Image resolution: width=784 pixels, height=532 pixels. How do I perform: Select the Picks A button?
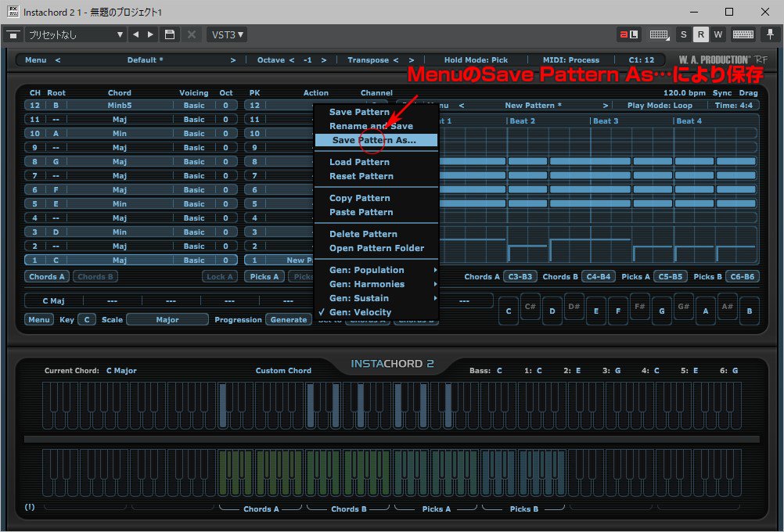pyautogui.click(x=264, y=277)
